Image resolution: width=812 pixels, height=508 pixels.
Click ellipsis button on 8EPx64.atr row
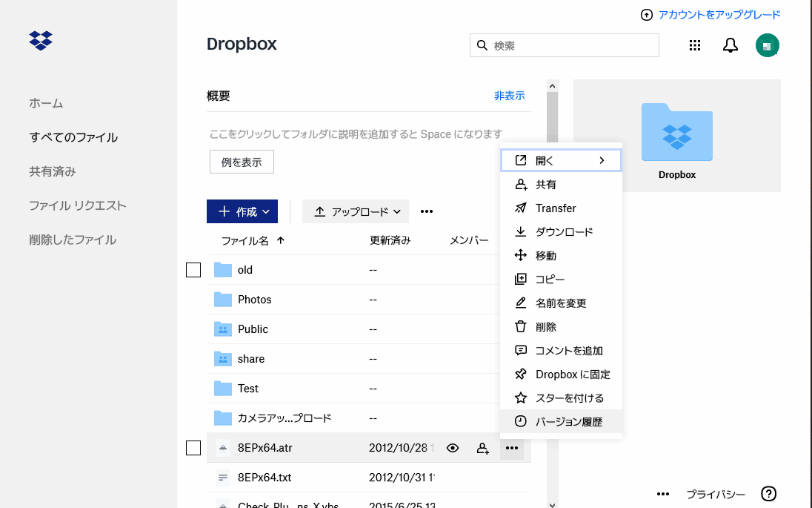tap(512, 449)
